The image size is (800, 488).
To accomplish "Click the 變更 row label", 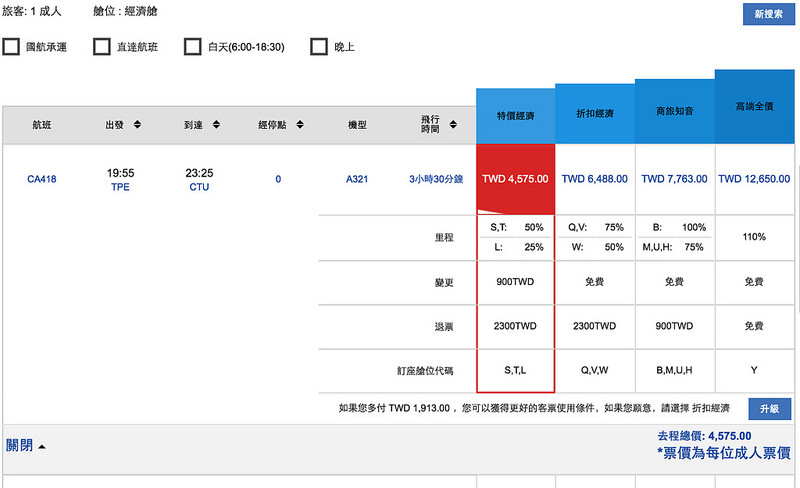I will coord(444,282).
